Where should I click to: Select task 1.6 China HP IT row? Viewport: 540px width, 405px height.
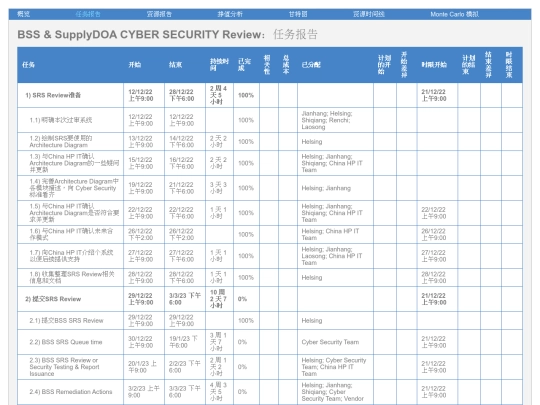click(270, 234)
